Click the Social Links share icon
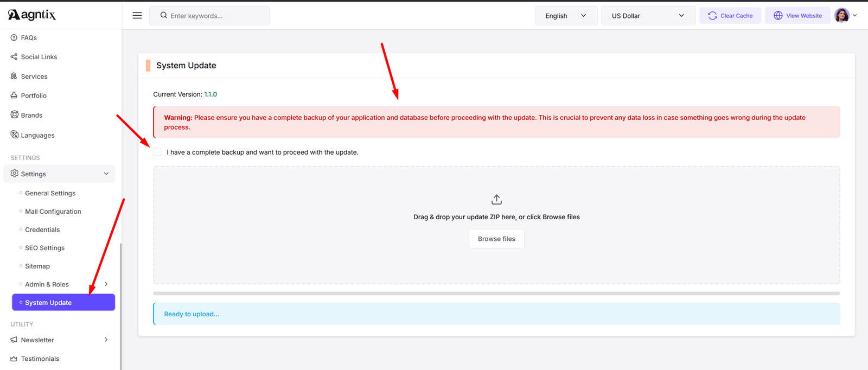This screenshot has height=370, width=868. coord(14,57)
